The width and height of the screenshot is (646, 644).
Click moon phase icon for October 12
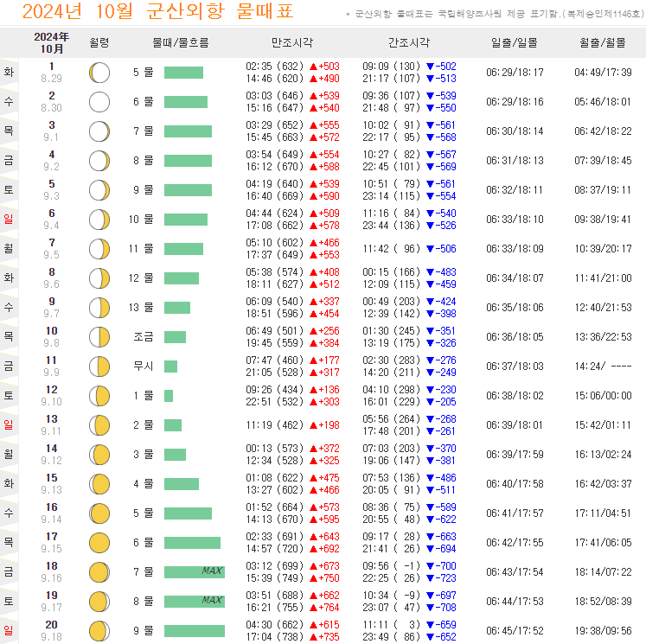click(x=99, y=396)
